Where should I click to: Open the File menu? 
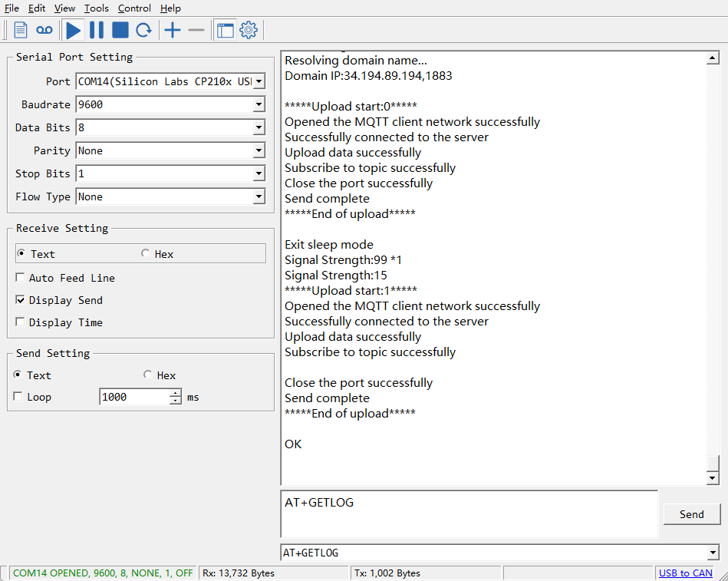click(12, 8)
